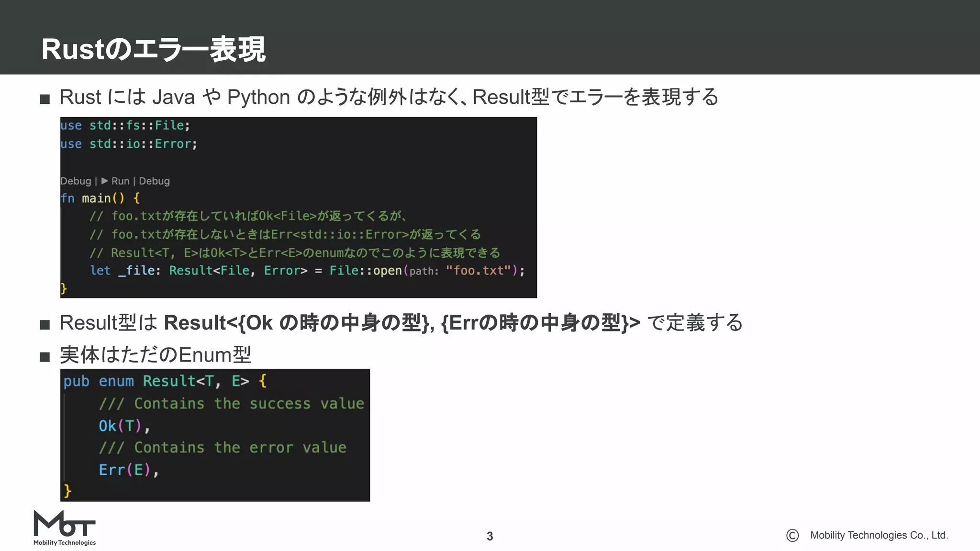
Task: Click the "path:" inlay hint
Action: pyautogui.click(x=424, y=271)
